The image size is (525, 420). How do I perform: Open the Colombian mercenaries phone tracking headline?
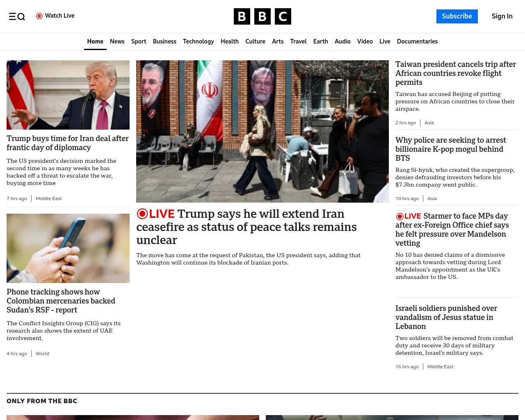pyautogui.click(x=61, y=301)
